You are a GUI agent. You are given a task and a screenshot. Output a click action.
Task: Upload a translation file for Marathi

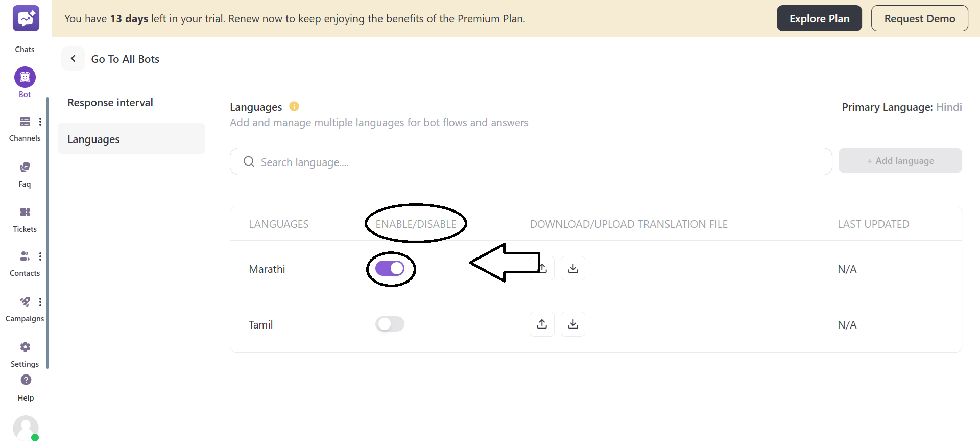[541, 268]
